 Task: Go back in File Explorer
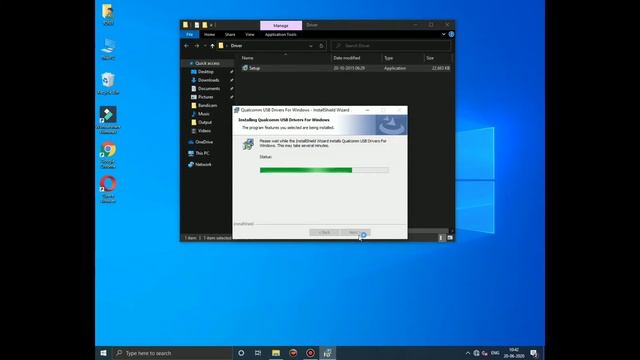click(187, 46)
